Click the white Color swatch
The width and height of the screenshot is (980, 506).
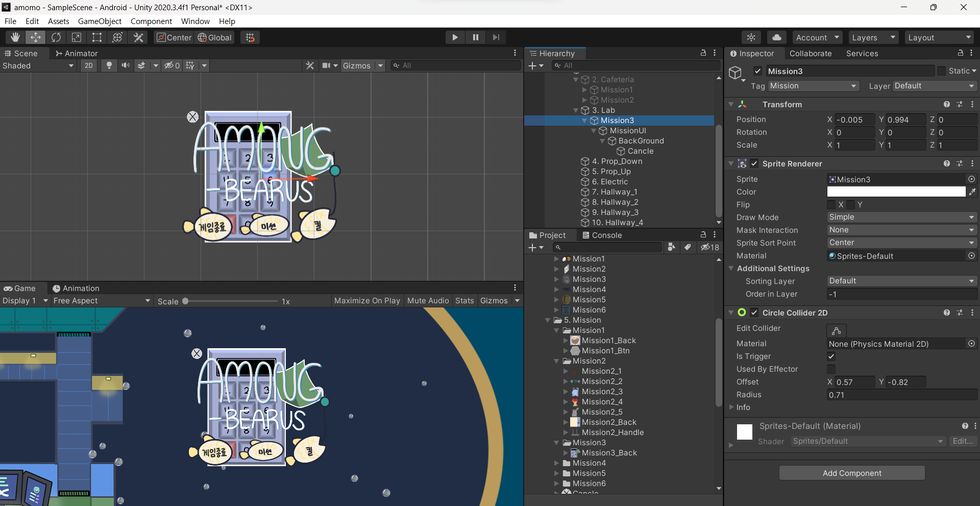click(896, 191)
